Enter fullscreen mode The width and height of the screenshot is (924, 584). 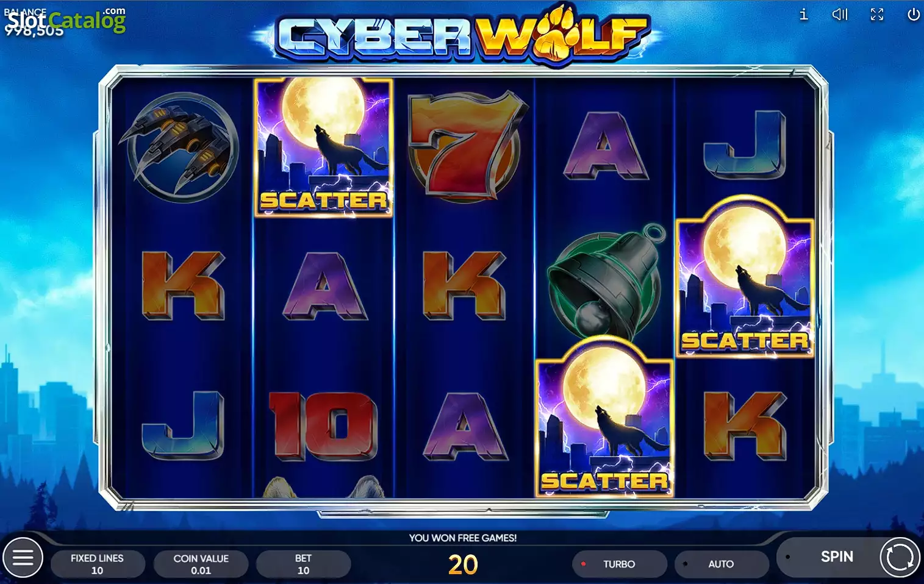coord(877,14)
